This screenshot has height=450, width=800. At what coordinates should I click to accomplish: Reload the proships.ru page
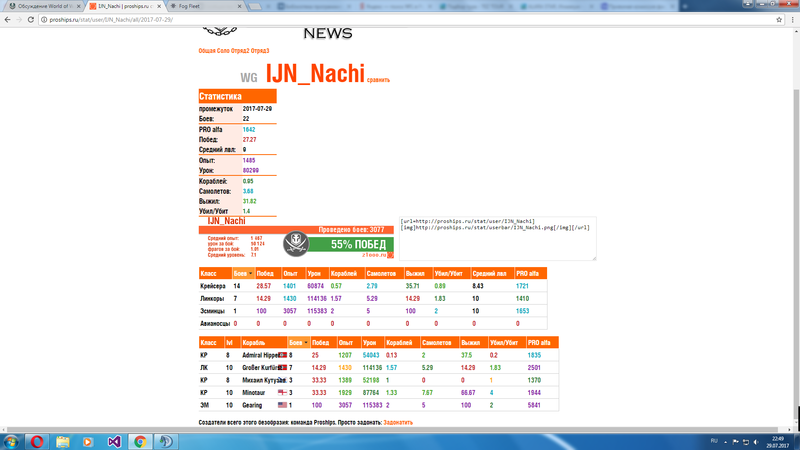[x=31, y=19]
